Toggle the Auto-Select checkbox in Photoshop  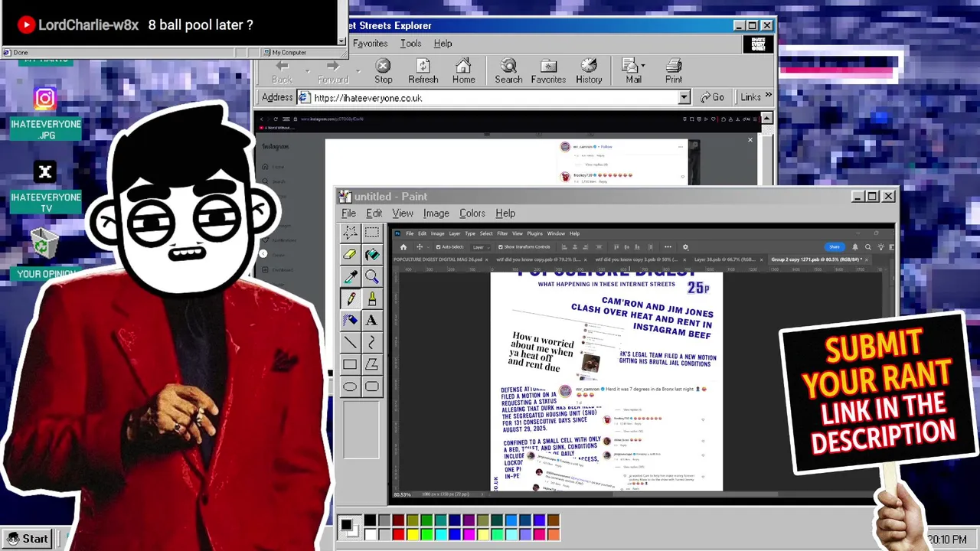pyautogui.click(x=438, y=247)
